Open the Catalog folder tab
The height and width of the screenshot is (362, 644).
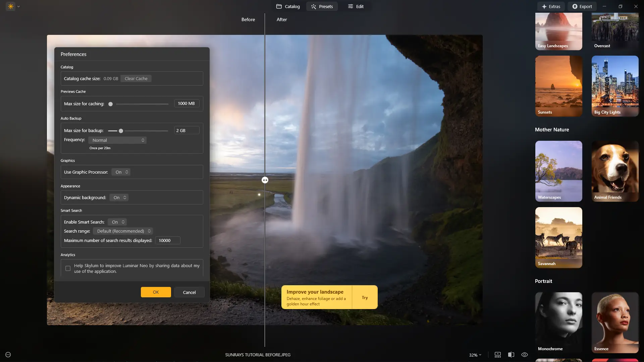(288, 6)
